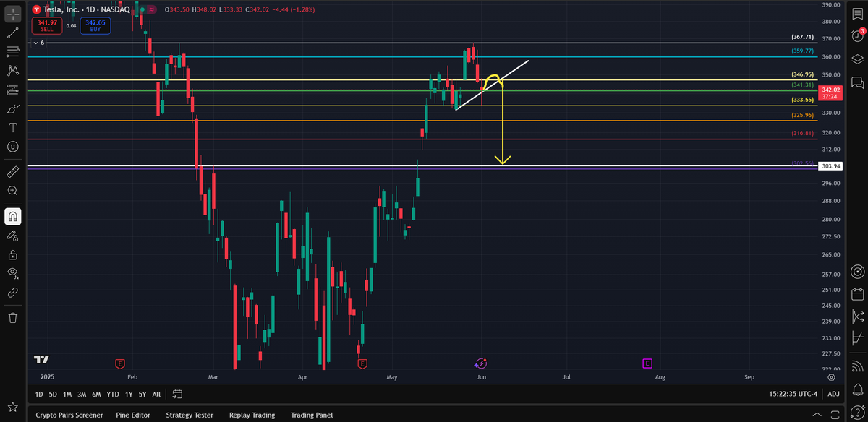Toggle stay in drawing mode
This screenshot has width=868, height=422.
pos(13,236)
